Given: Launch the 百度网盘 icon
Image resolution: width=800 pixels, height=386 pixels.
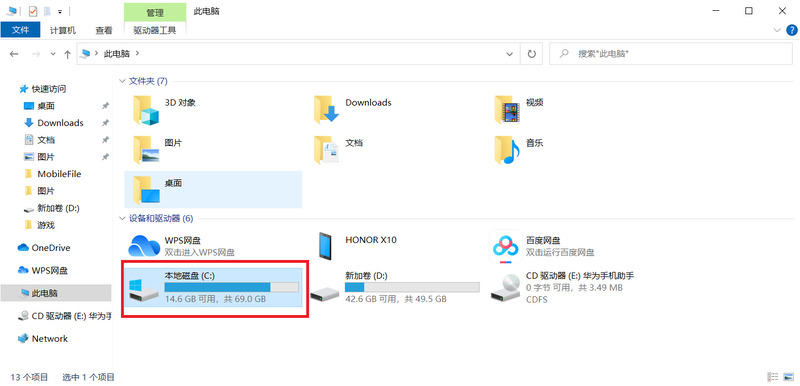Looking at the screenshot, I should point(506,246).
